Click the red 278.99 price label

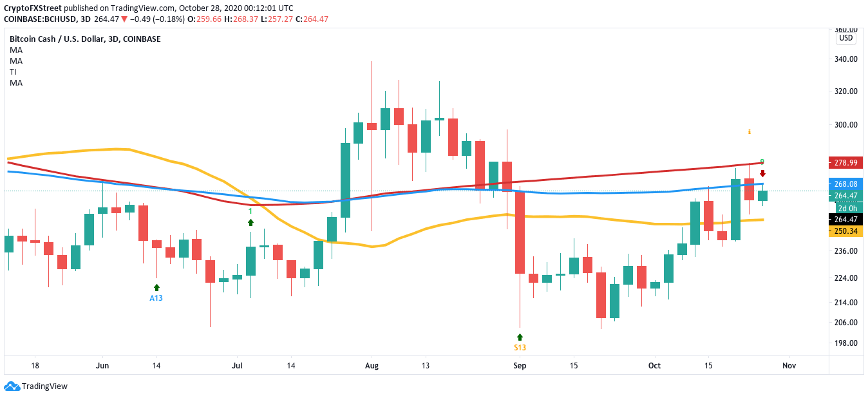(x=847, y=162)
